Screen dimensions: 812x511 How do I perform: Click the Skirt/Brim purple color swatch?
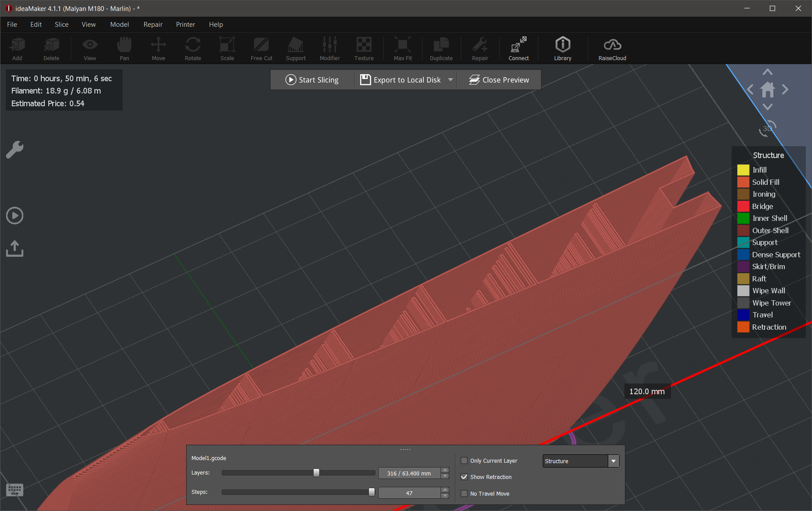pos(743,266)
